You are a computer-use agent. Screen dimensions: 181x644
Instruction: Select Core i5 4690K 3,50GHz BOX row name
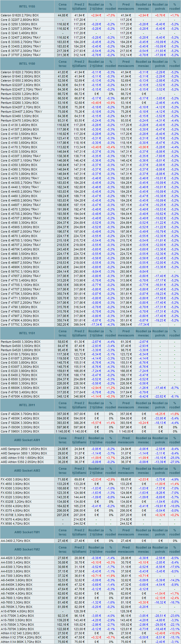20,267
